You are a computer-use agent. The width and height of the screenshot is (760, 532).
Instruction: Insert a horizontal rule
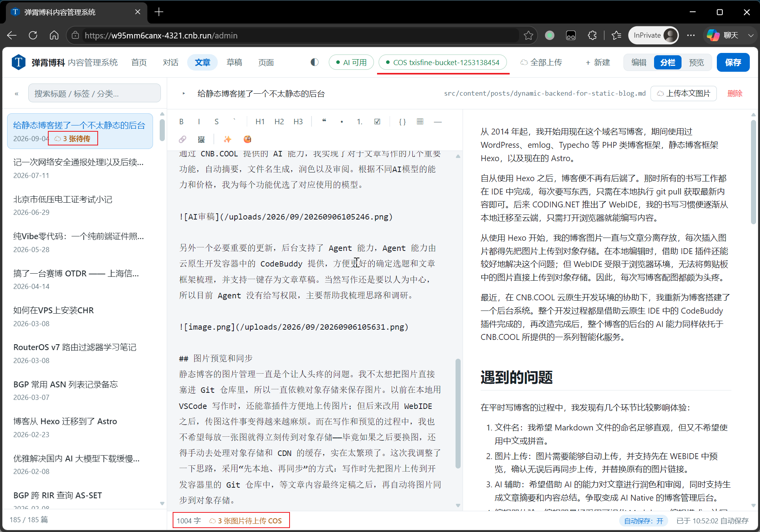point(438,122)
